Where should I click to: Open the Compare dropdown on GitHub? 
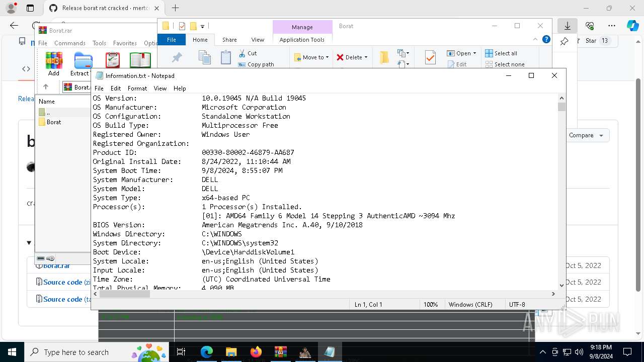point(586,135)
